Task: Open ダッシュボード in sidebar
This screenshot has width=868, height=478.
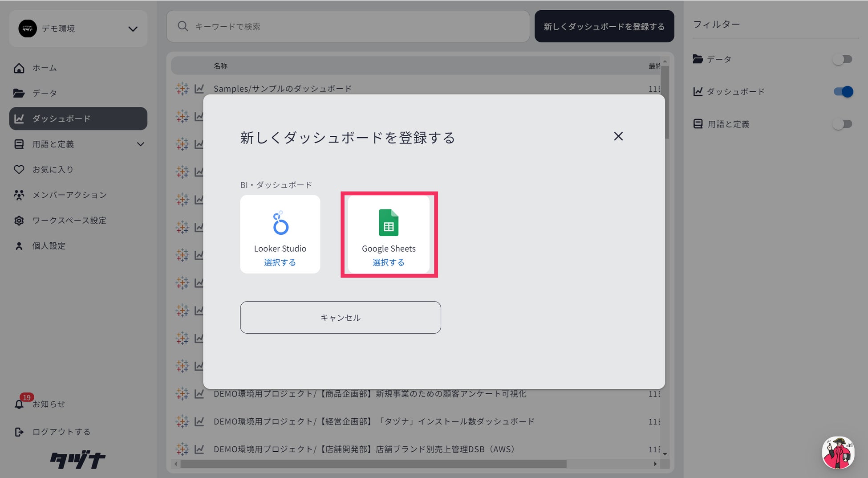Action: click(78, 118)
